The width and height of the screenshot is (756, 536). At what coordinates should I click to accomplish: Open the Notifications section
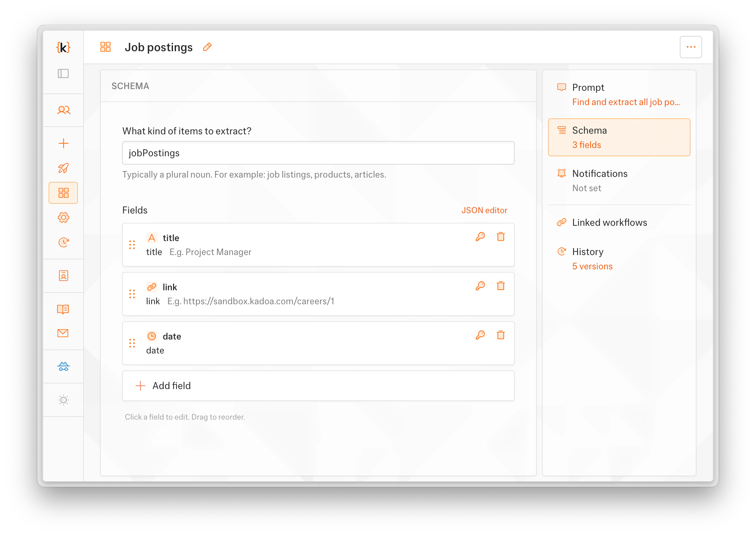[599, 174]
